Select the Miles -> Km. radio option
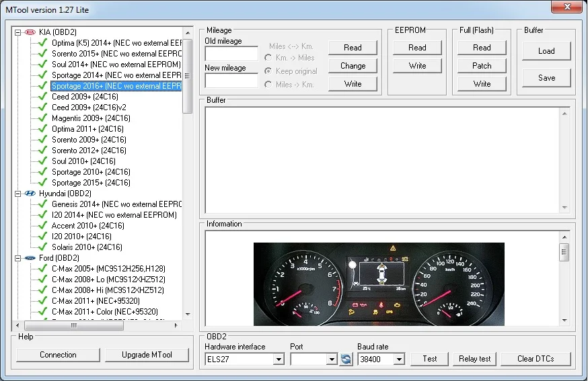The height and width of the screenshot is (381, 588). click(269, 85)
